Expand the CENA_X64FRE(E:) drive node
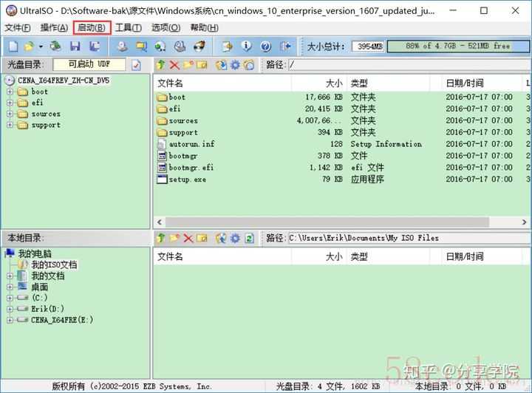 [10, 320]
